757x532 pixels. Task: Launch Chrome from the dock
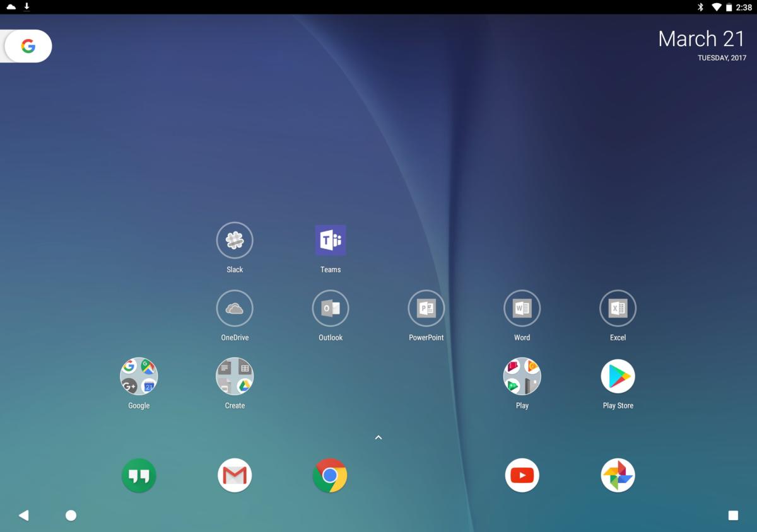330,475
